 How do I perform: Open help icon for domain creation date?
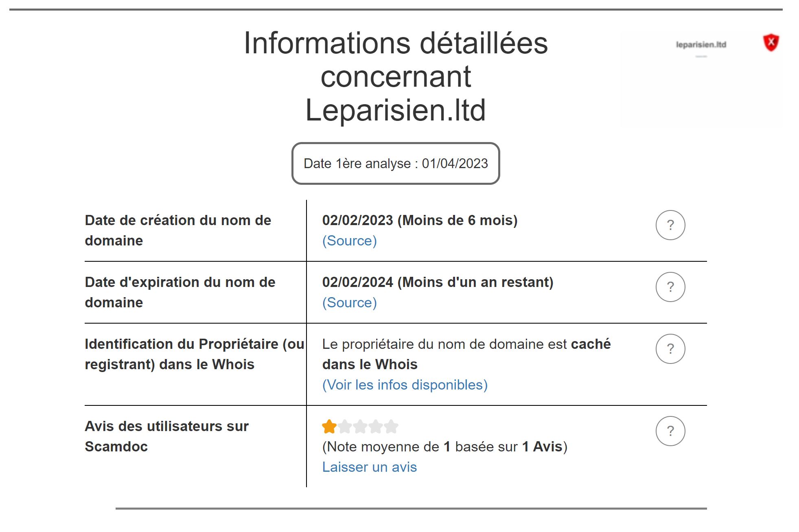pyautogui.click(x=670, y=225)
